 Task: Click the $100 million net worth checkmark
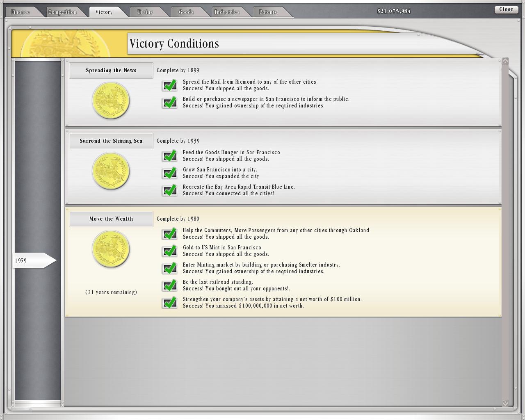[170, 303]
